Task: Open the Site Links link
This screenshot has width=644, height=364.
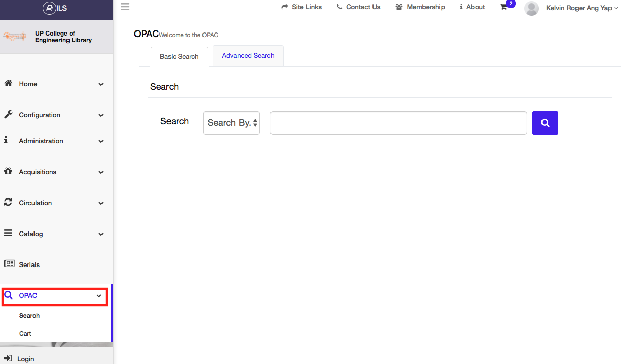Action: click(x=307, y=7)
